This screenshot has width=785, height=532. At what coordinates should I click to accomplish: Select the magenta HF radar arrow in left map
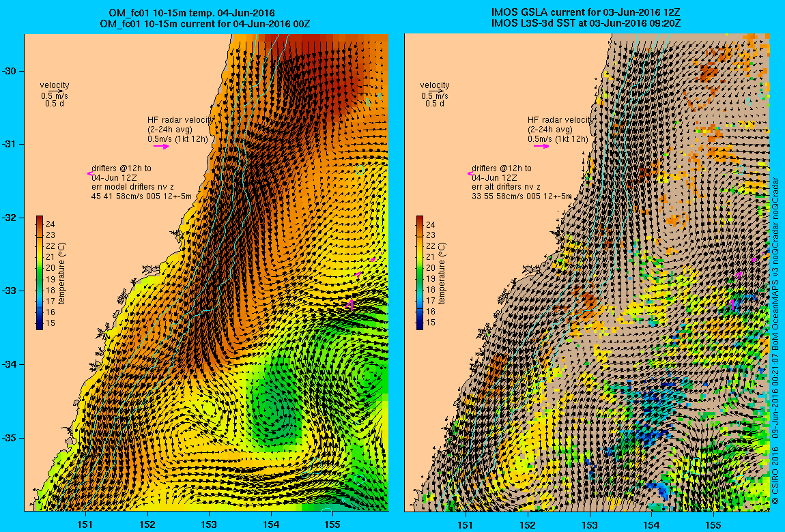click(x=161, y=147)
